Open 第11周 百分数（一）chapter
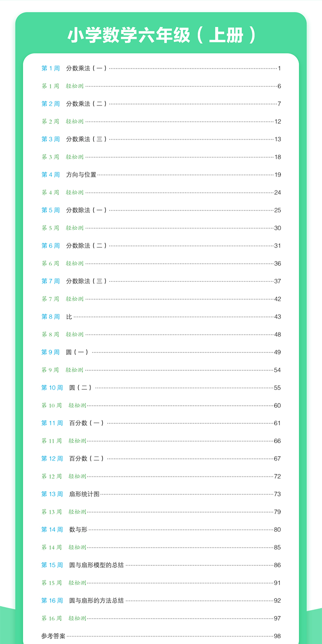The height and width of the screenshot is (644, 322). 161,423
